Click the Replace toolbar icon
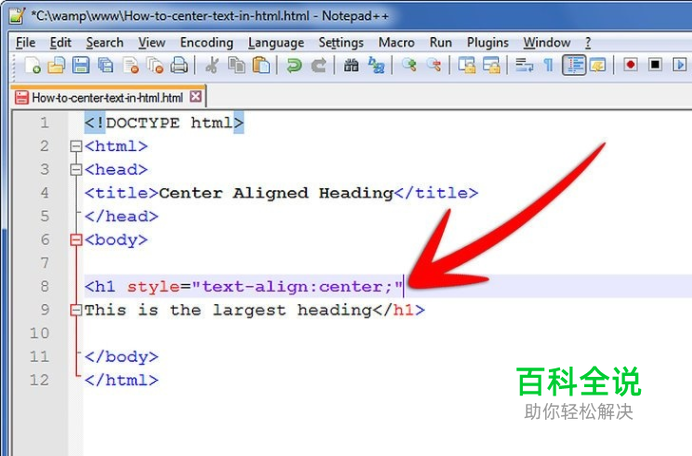The height and width of the screenshot is (456, 692). pyautogui.click(x=376, y=65)
